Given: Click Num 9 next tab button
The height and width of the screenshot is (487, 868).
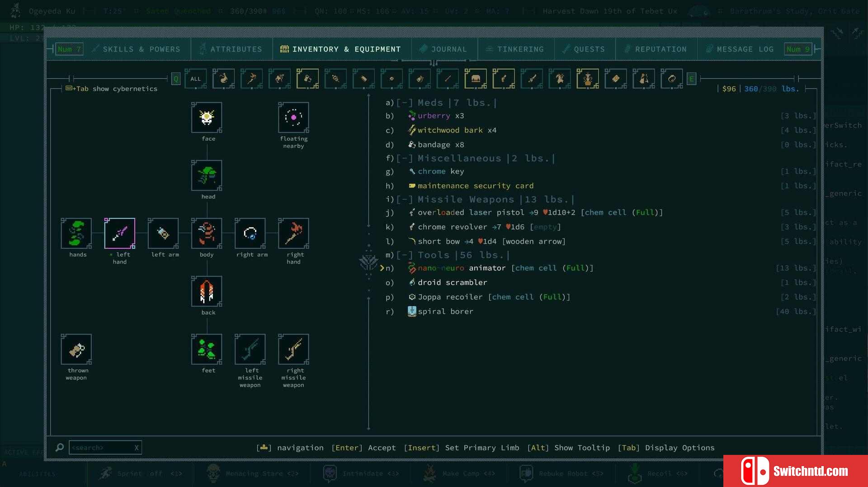Looking at the screenshot, I should coord(798,49).
